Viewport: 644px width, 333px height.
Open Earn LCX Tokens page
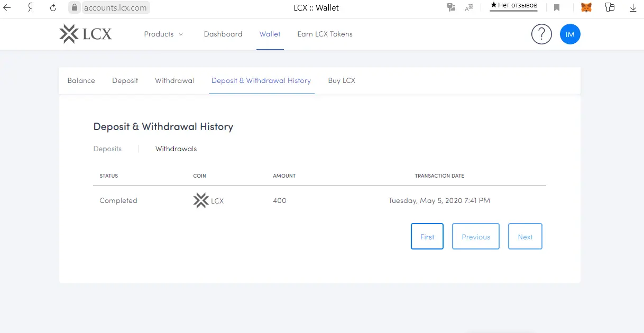pos(325,34)
